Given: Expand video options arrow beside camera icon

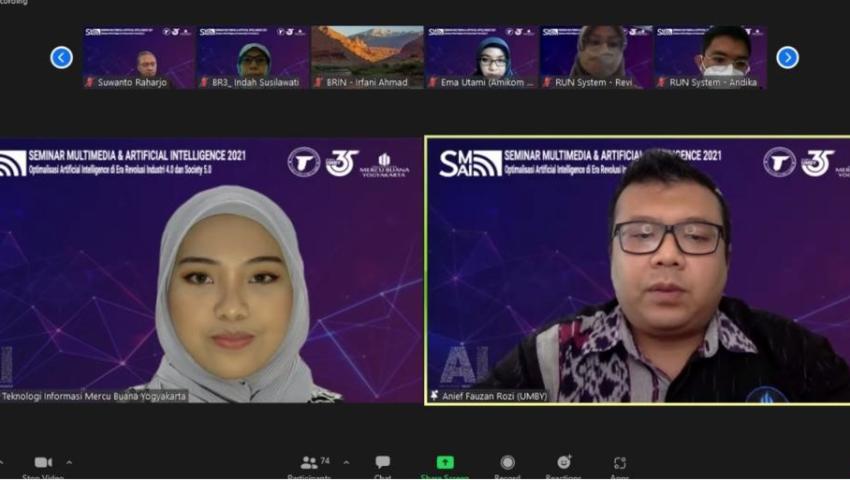Looking at the screenshot, I should pyautogui.click(x=69, y=463).
